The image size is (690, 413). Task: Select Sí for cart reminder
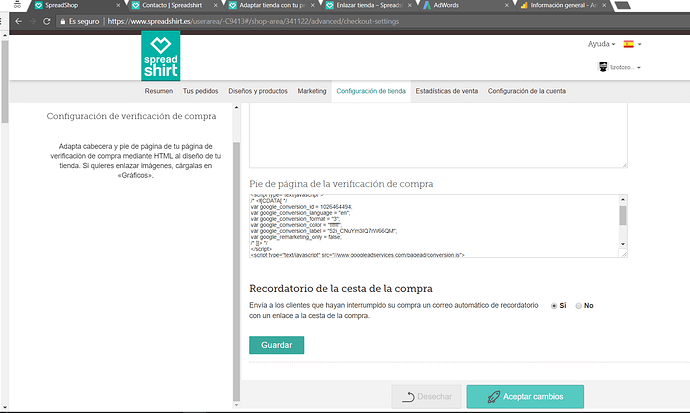coord(554,306)
